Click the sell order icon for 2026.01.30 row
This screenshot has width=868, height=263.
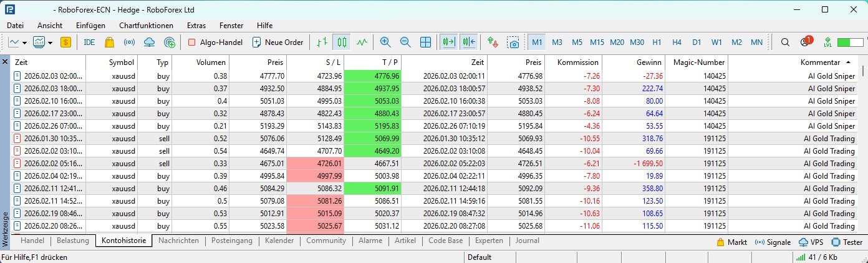(x=17, y=138)
